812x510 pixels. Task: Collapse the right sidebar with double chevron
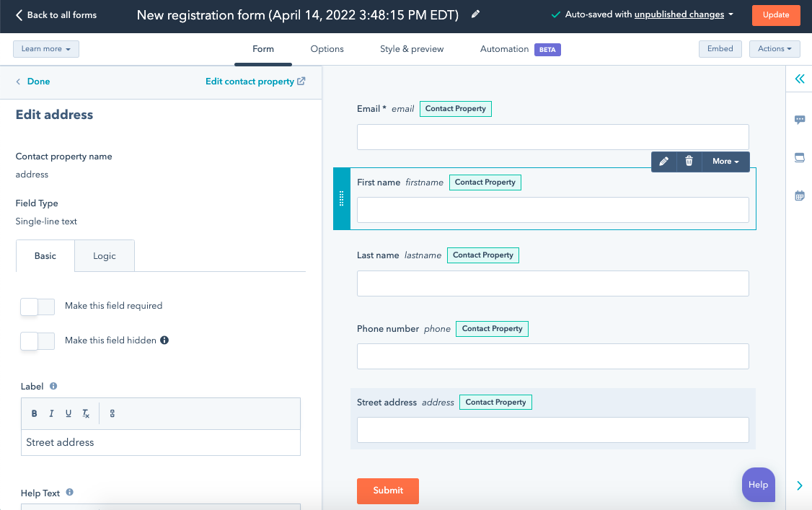tap(800, 79)
